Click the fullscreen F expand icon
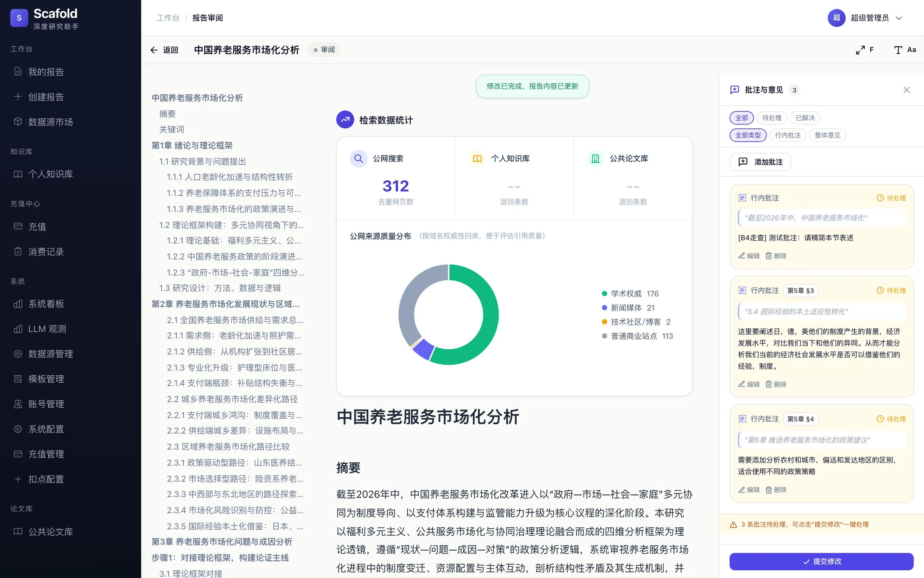The image size is (924, 578). (864, 50)
